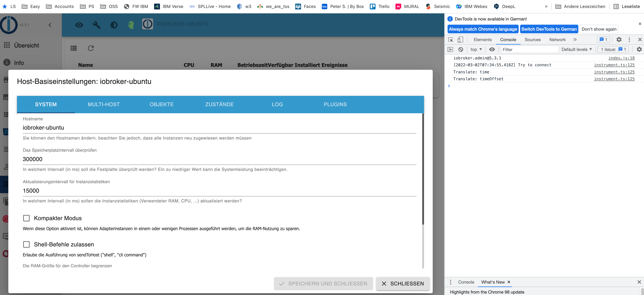Switch to the LOG tab
Screen dimensions: 644x295
point(277,104)
